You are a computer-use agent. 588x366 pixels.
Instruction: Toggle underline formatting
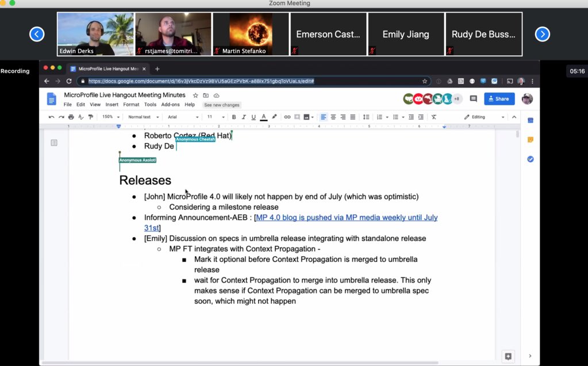253,117
